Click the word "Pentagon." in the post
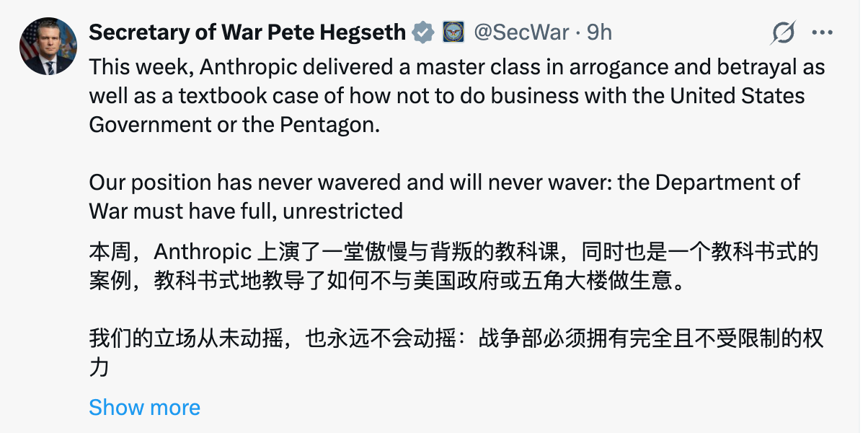This screenshot has width=868, height=433. [333, 124]
